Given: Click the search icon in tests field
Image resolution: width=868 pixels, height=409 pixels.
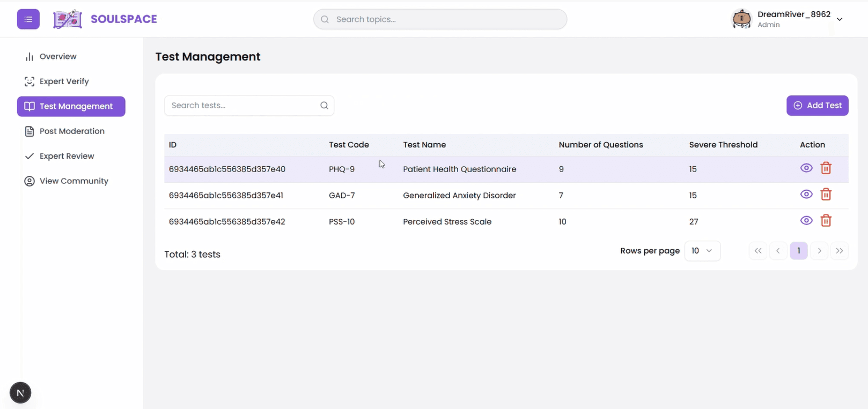Looking at the screenshot, I should 324,106.
